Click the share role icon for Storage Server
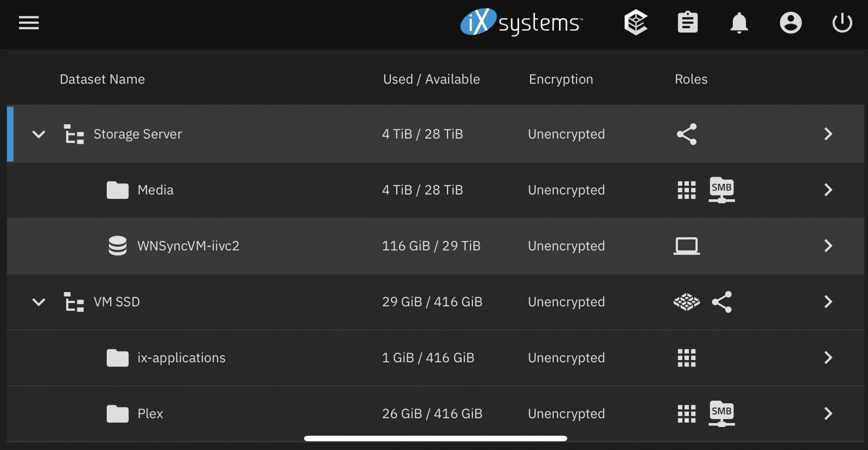 pyautogui.click(x=687, y=134)
